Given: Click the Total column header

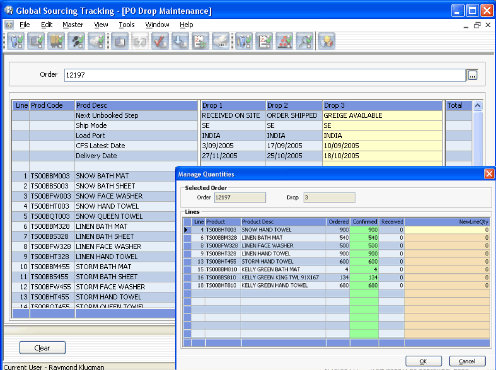Looking at the screenshot, I should coord(459,105).
